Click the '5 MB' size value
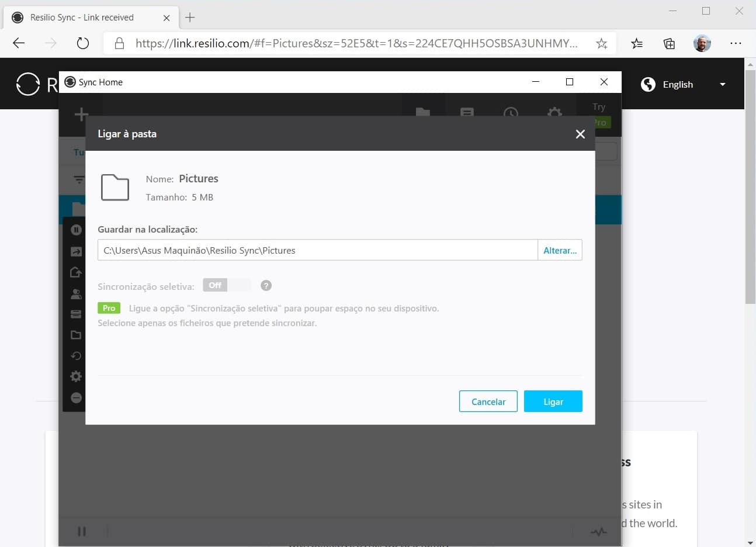756x547 pixels. [202, 198]
